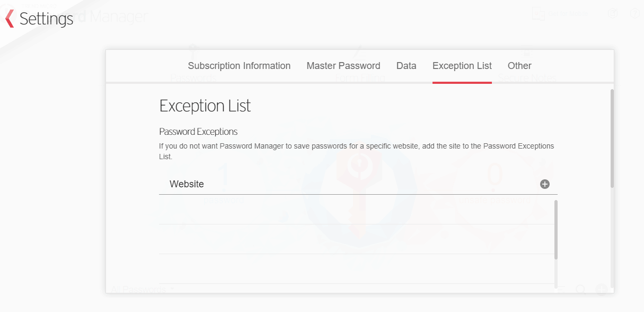Screen dimensions: 644x312
Task: Expand the All Passwords dropdown
Action: (138, 289)
